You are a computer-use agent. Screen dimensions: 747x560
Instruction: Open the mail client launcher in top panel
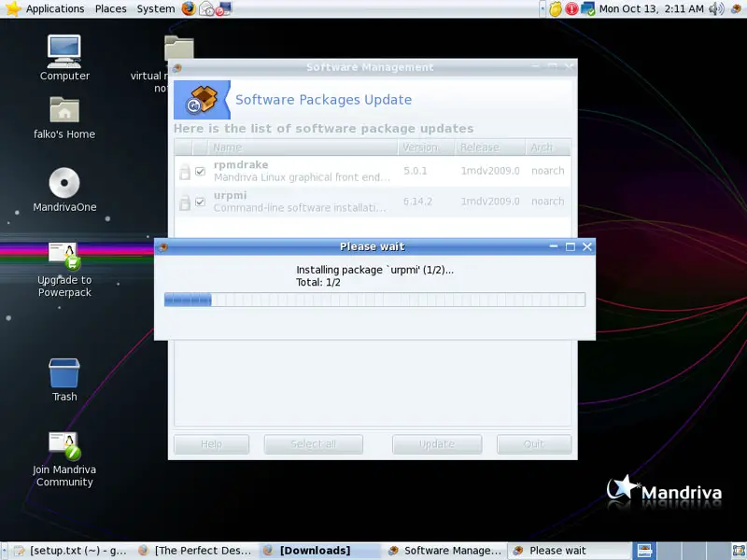(x=206, y=8)
